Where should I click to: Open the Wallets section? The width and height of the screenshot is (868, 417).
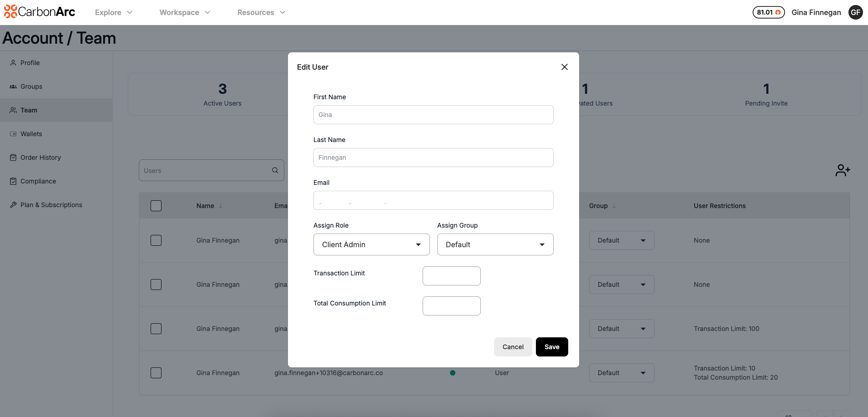[31, 133]
